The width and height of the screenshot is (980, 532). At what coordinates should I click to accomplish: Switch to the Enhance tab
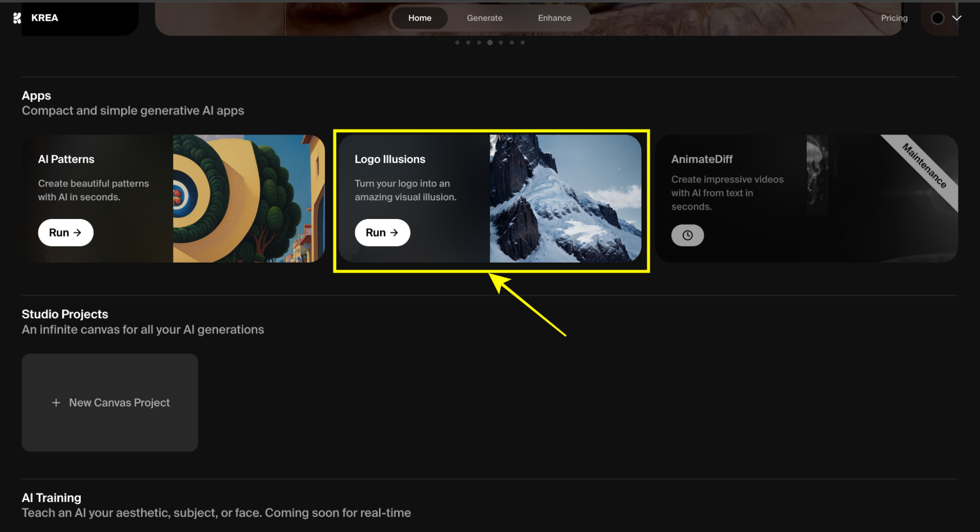554,18
